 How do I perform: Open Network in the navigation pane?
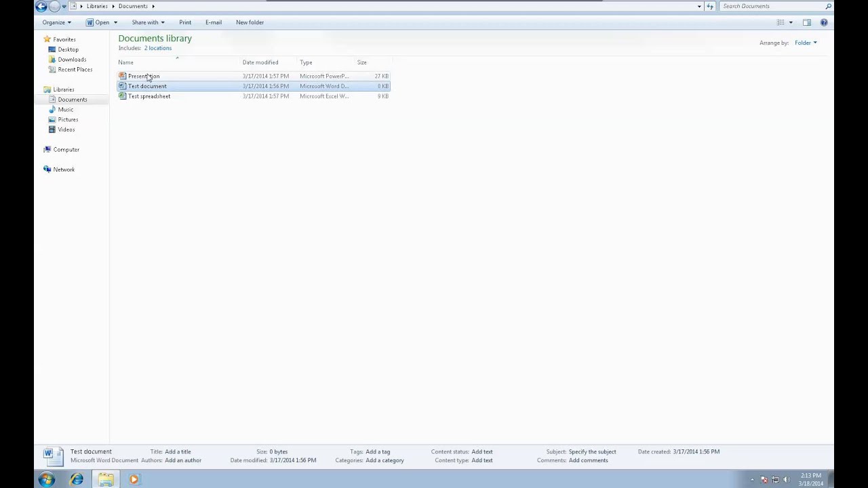tap(64, 169)
